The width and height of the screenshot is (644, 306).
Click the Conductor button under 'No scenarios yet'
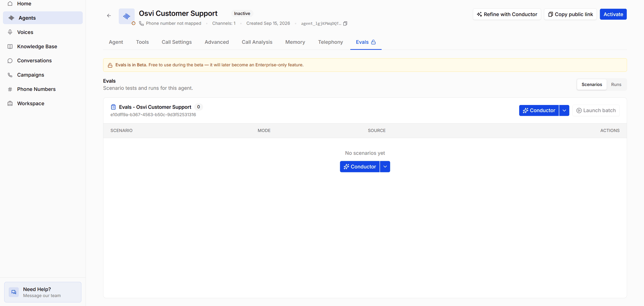(360, 166)
